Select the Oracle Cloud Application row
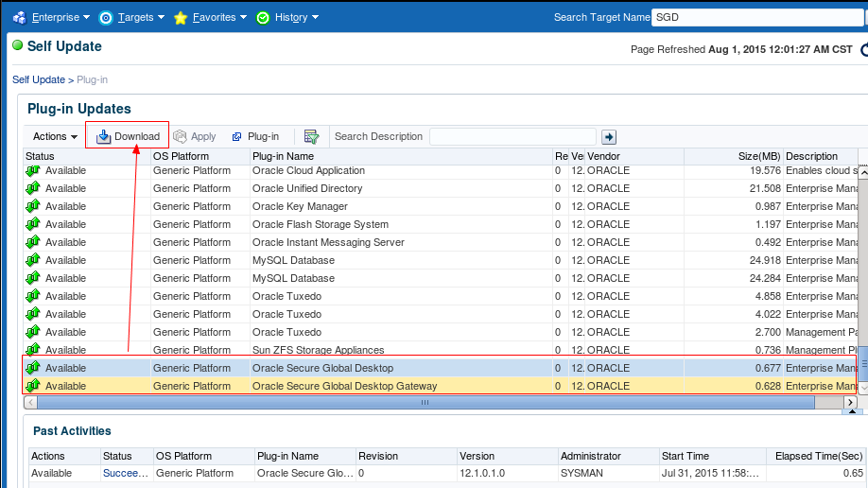The image size is (868, 488). tap(441, 170)
